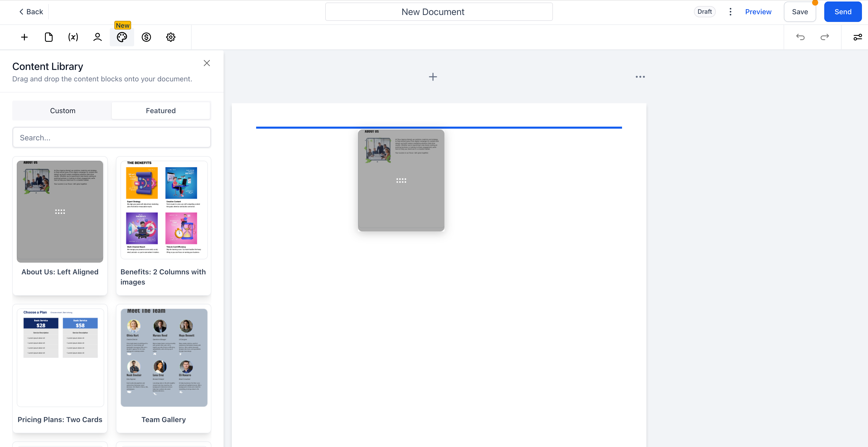Screen dimensions: 868x447
Task: Switch to the Featured tab
Action: pos(161,110)
